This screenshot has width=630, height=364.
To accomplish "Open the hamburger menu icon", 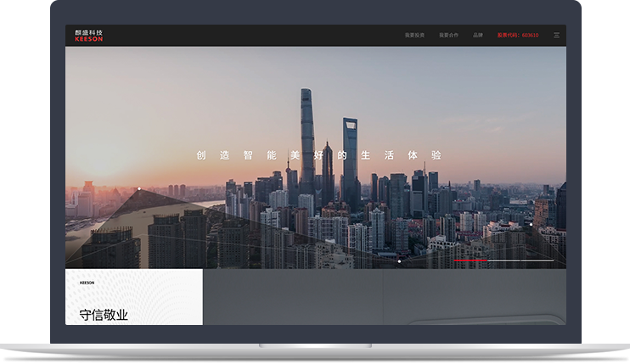I will (x=556, y=36).
